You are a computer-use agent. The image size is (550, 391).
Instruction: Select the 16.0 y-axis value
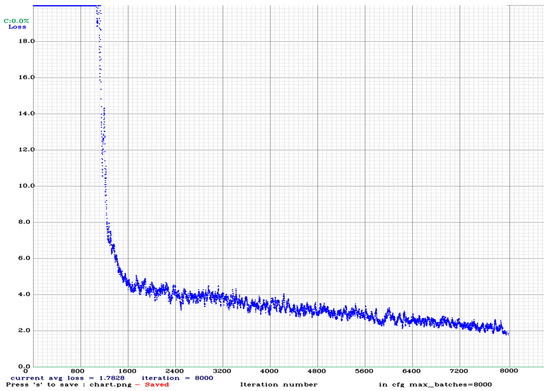[x=27, y=77]
